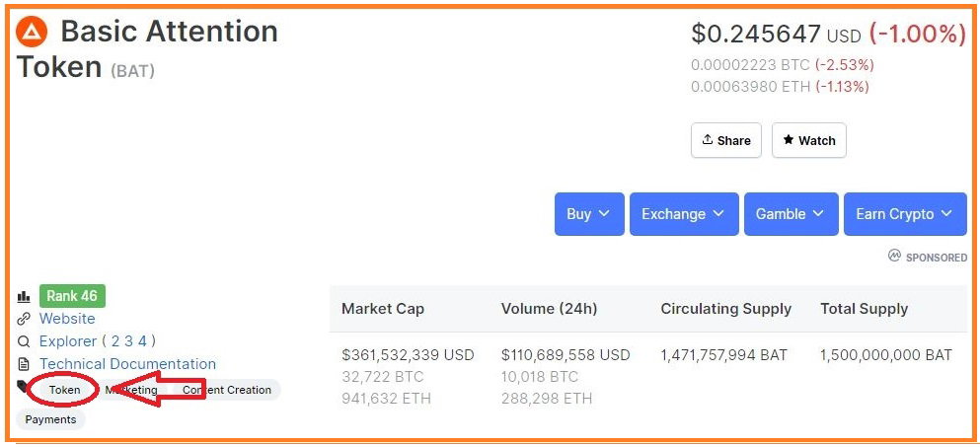Click the Share button
The height and width of the screenshot is (447, 980).
pos(726,140)
